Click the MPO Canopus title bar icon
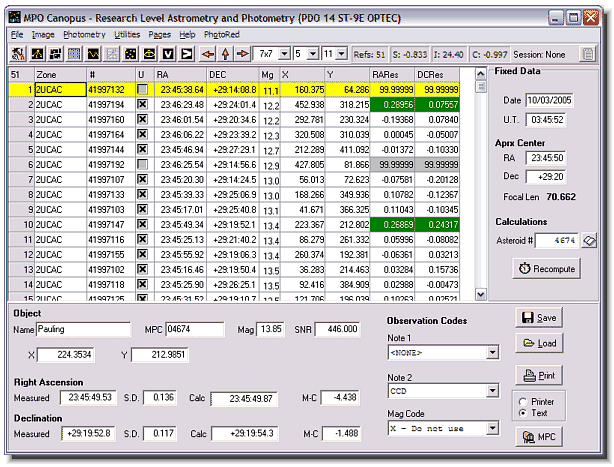Screen dimensions: 614x467 (x=14, y=18)
